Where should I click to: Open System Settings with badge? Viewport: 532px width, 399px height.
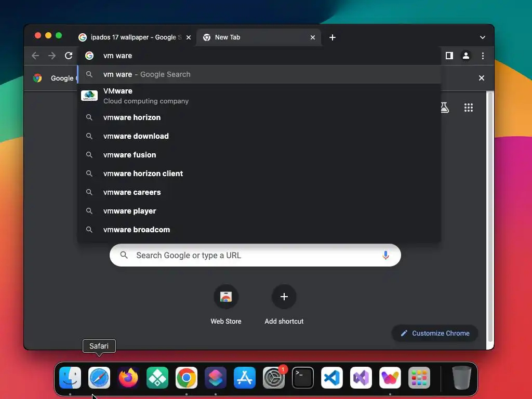pyautogui.click(x=274, y=378)
